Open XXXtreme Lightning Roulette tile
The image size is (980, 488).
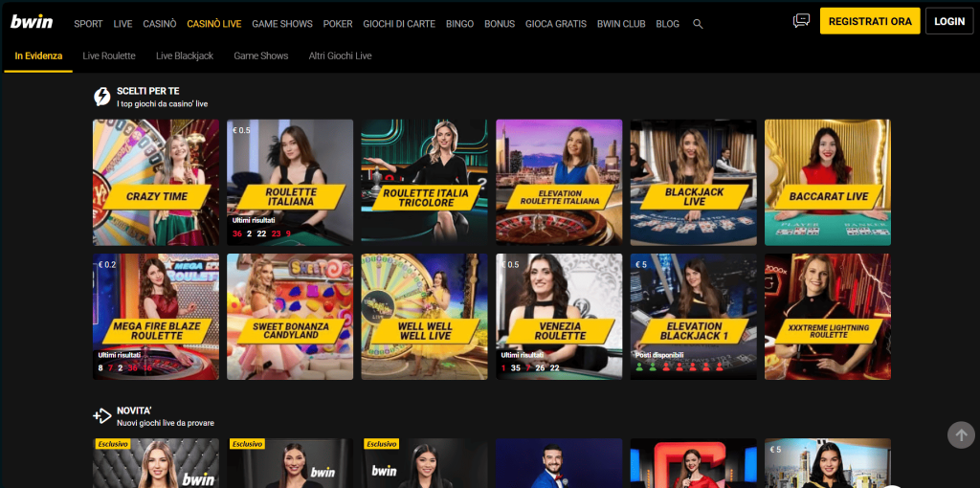click(x=828, y=316)
